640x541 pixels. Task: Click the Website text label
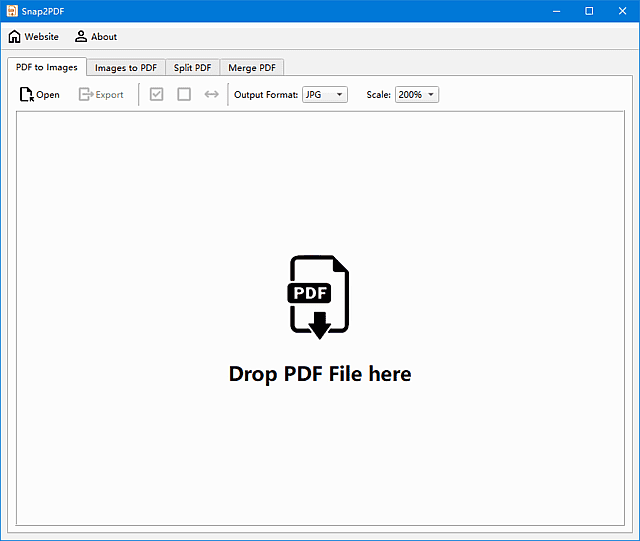pos(42,37)
